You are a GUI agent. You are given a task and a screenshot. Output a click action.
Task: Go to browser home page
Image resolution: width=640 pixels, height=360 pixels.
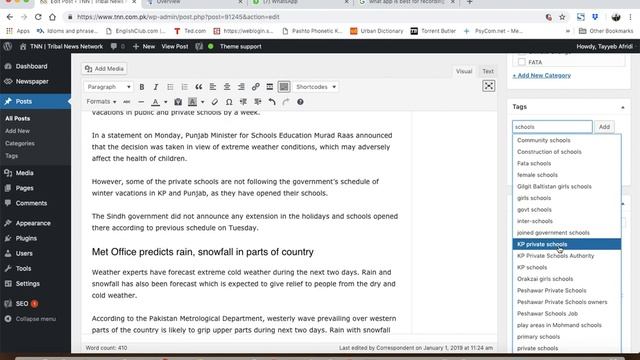point(52,17)
